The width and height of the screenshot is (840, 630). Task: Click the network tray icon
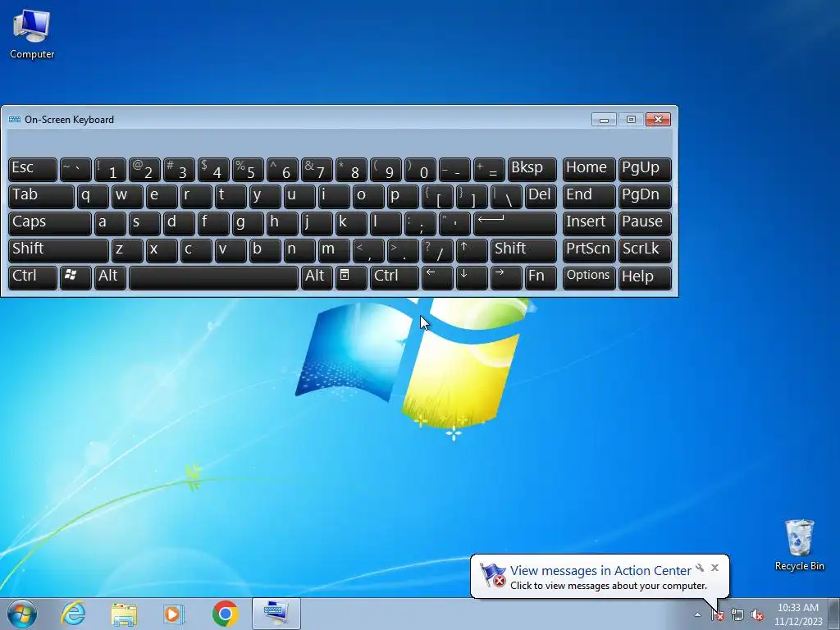point(737,615)
